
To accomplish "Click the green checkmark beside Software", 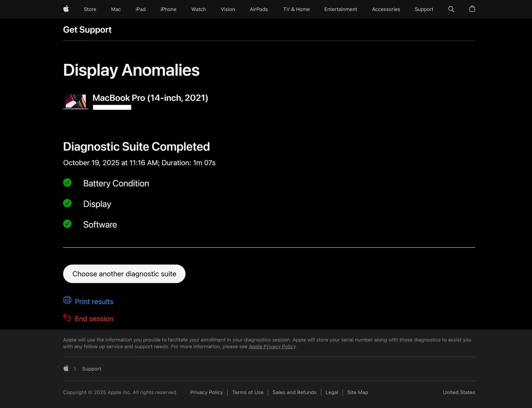I will click(67, 224).
